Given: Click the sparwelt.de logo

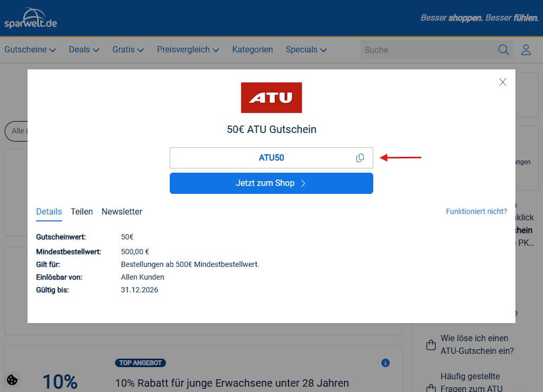Looking at the screenshot, I should click(x=31, y=18).
